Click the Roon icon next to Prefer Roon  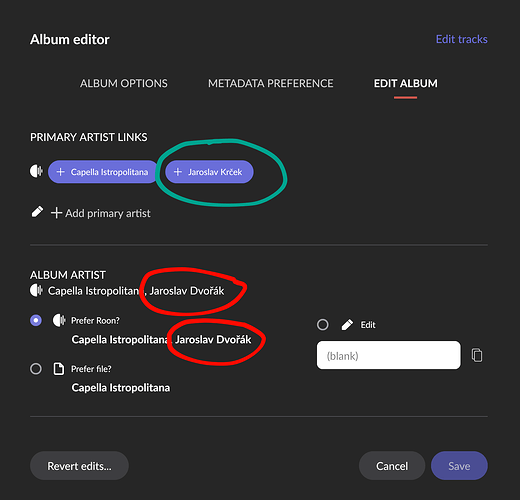pyautogui.click(x=59, y=320)
